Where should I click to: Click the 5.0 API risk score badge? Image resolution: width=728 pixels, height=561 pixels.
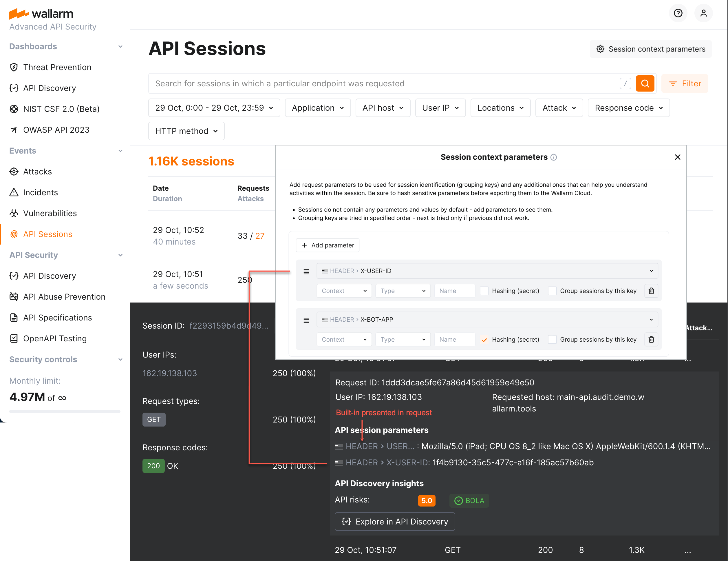click(x=427, y=500)
